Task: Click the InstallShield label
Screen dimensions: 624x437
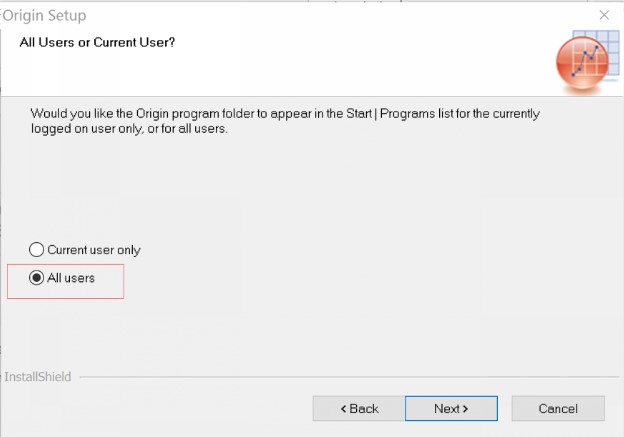Action: (x=38, y=377)
